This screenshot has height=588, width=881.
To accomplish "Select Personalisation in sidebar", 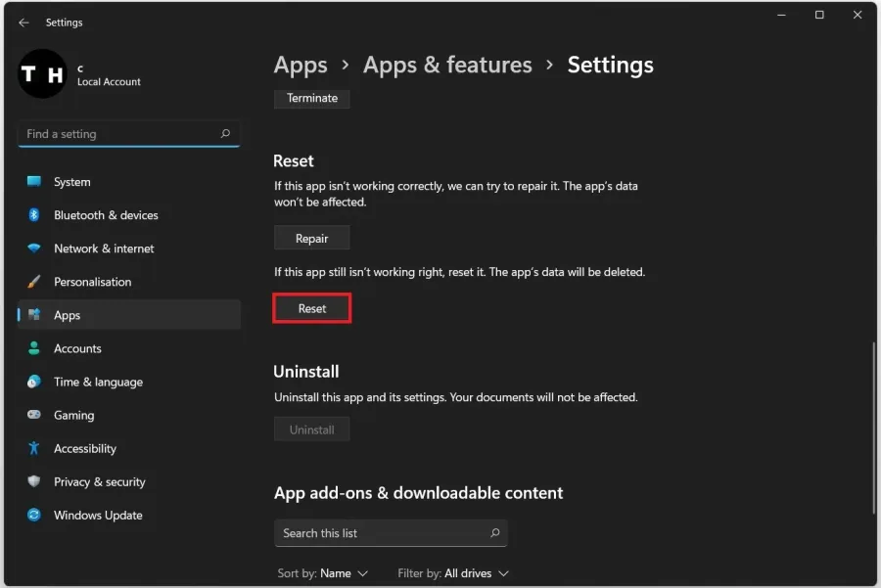I will pos(129,282).
